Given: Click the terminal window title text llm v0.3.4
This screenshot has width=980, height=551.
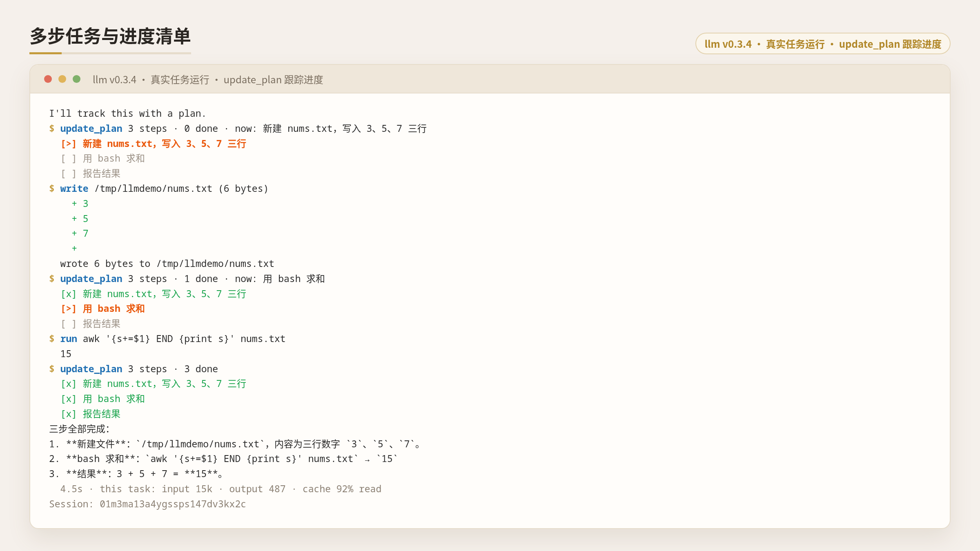Looking at the screenshot, I should click(x=208, y=80).
